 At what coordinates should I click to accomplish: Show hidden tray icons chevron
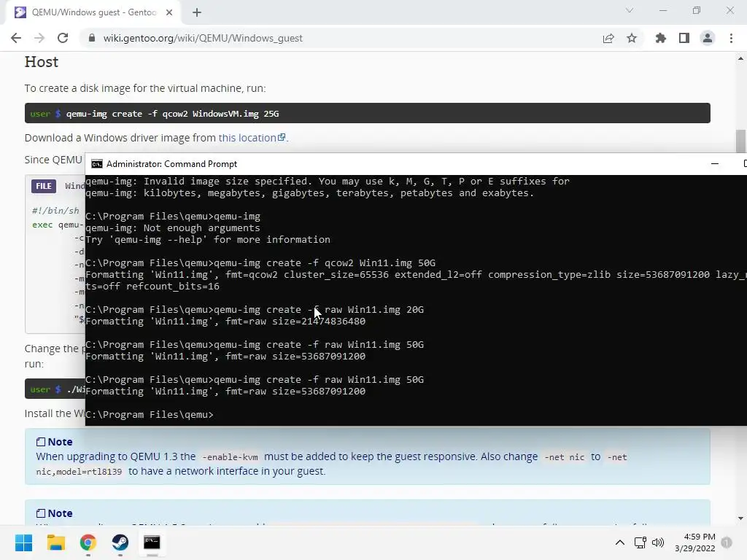click(620, 542)
